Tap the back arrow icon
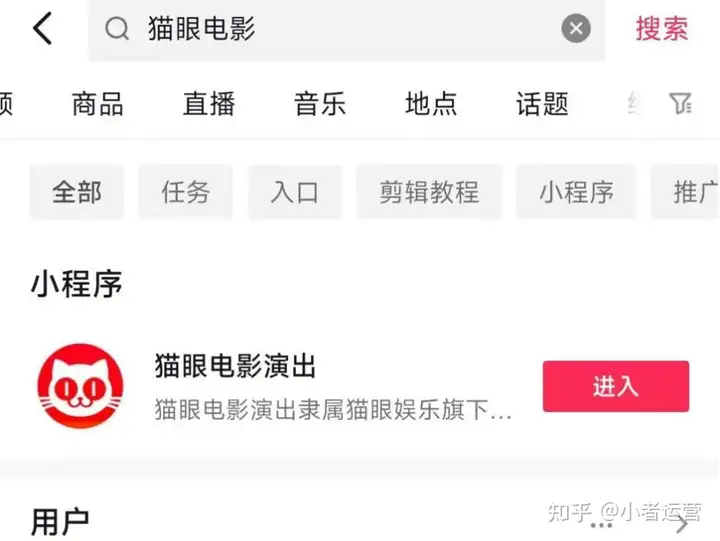Screen dimensions: 720x541 42,28
